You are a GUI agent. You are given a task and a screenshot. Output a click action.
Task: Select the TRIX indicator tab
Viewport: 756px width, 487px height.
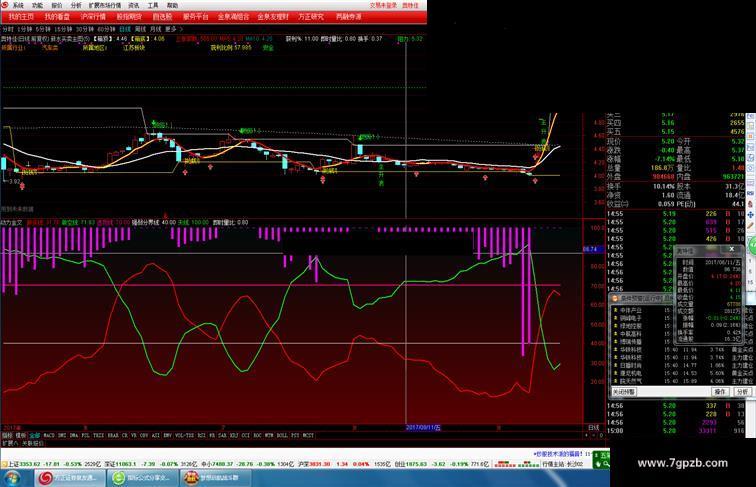(98, 435)
